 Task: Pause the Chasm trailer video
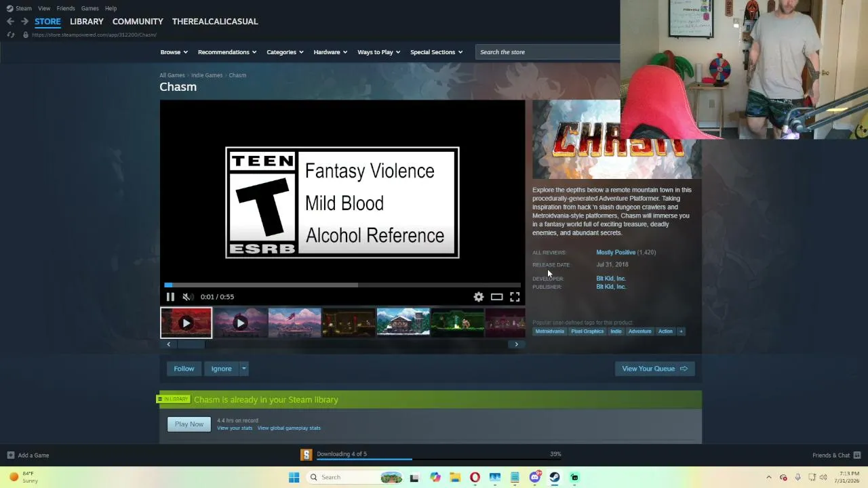[170, 297]
